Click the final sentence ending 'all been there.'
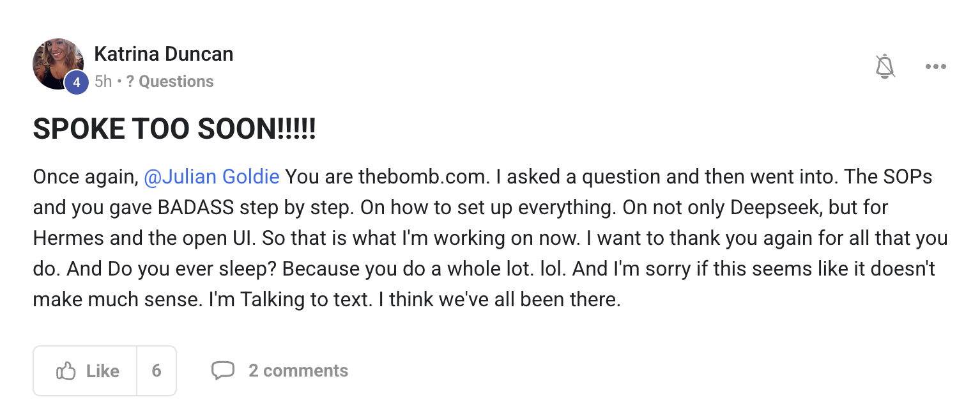 point(505,299)
